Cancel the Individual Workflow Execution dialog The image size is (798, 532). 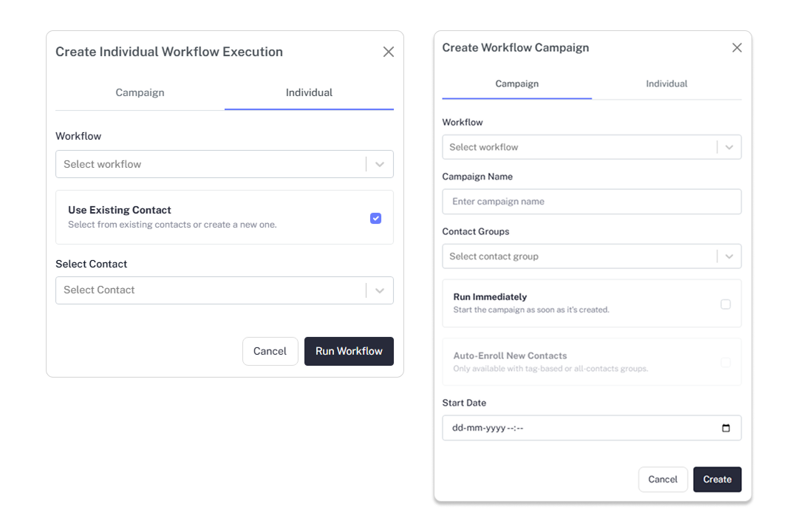click(270, 351)
